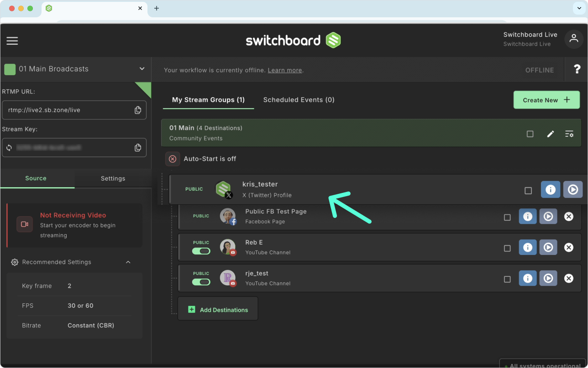Click the 01 Main Broadcasts green color square

[10, 69]
